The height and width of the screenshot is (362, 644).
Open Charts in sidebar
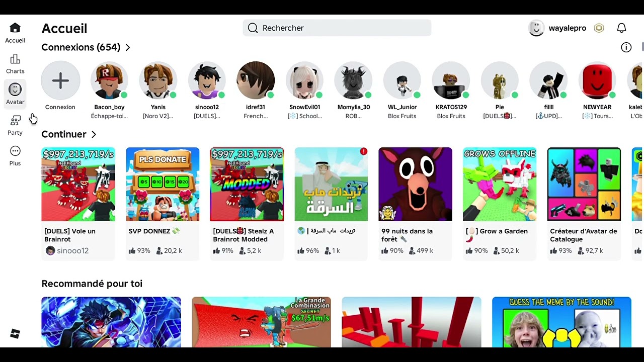(15, 64)
